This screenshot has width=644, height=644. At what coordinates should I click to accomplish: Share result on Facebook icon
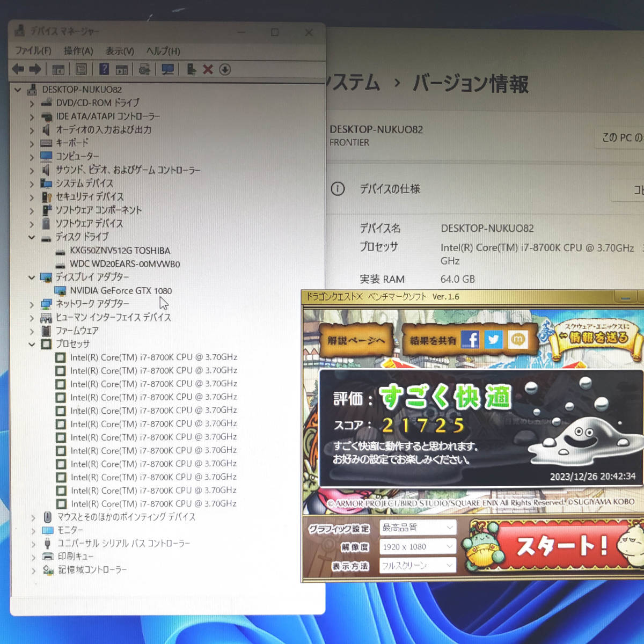(470, 340)
